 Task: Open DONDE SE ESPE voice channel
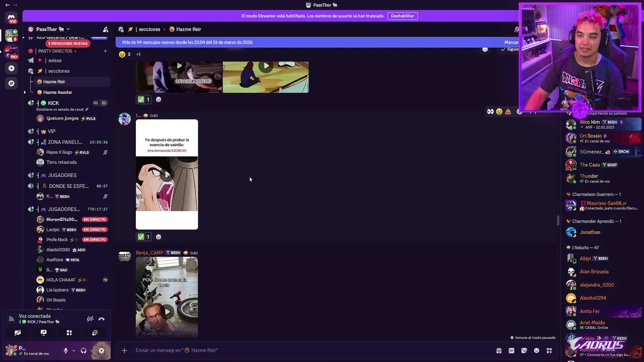coord(68,186)
